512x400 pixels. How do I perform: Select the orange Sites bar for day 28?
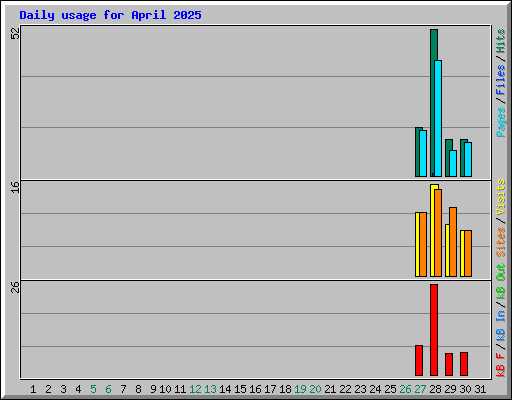tap(438, 233)
